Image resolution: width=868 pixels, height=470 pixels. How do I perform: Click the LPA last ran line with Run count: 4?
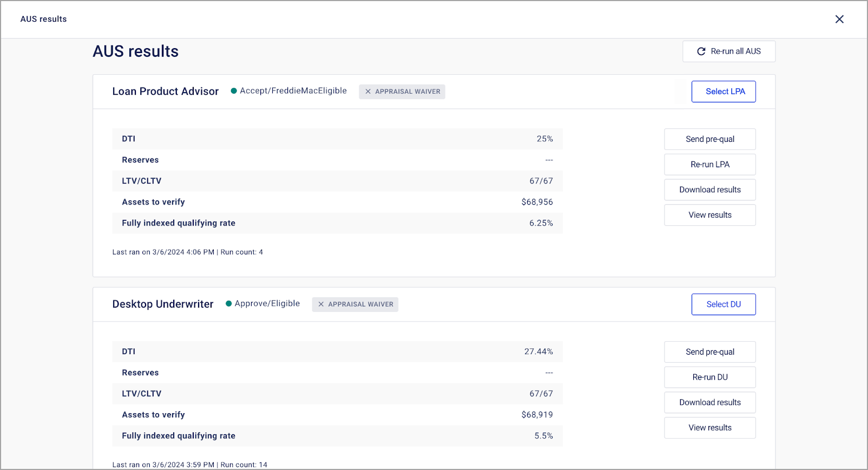[x=188, y=252]
